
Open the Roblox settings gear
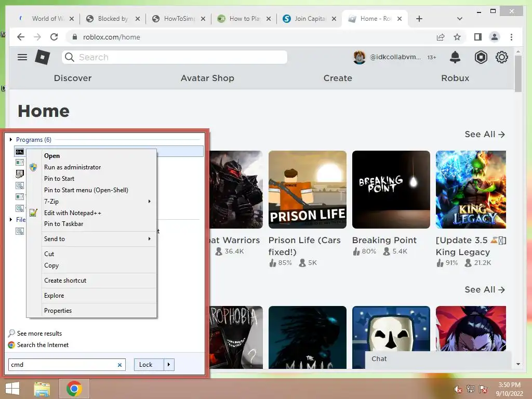502,57
